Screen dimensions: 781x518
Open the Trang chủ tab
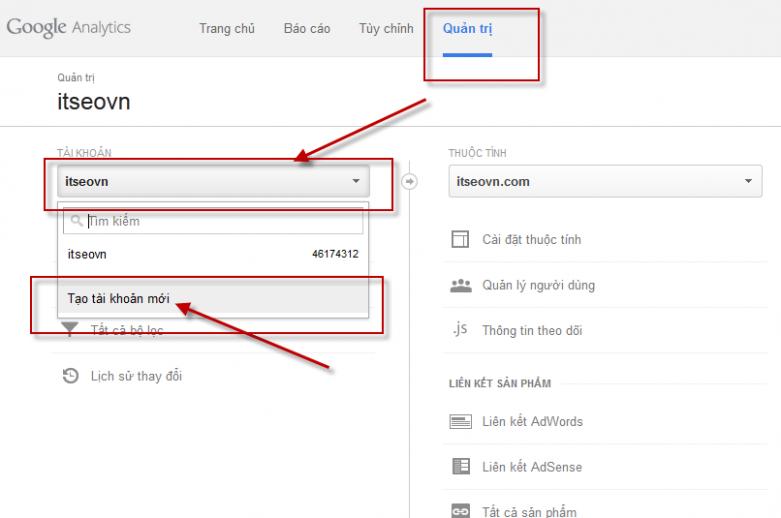pyautogui.click(x=227, y=28)
